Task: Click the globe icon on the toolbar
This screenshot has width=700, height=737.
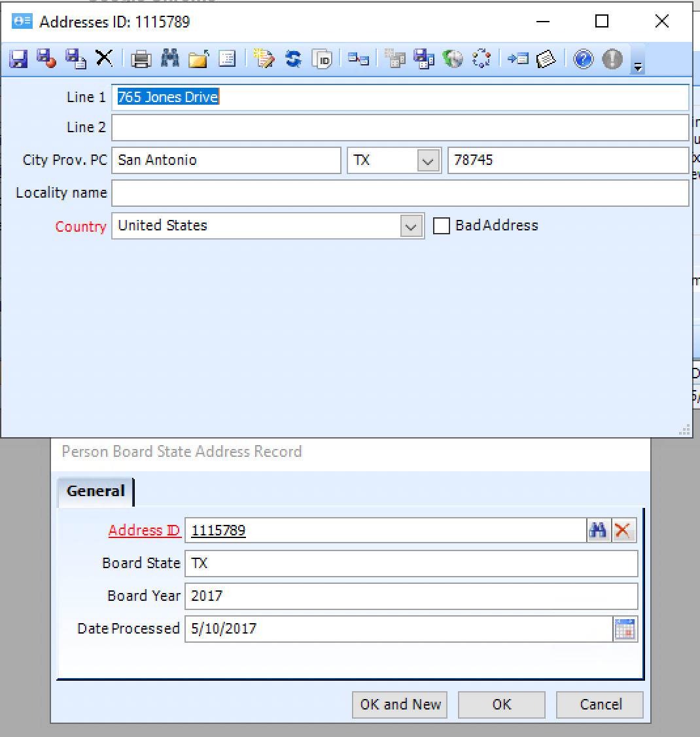Action: [x=453, y=58]
